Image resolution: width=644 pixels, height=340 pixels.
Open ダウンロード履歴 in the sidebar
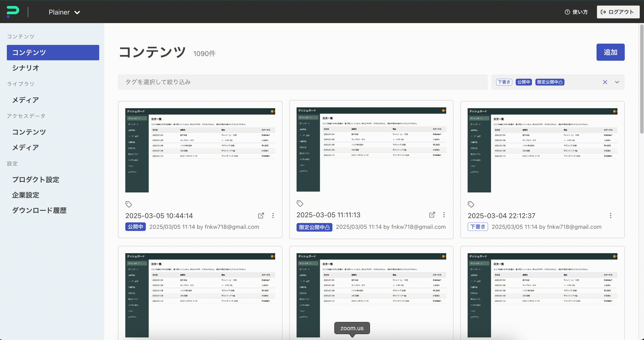pos(39,210)
